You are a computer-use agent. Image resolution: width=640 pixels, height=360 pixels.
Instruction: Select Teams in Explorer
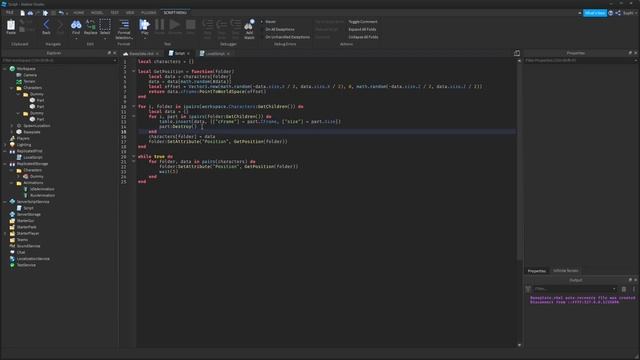22,240
